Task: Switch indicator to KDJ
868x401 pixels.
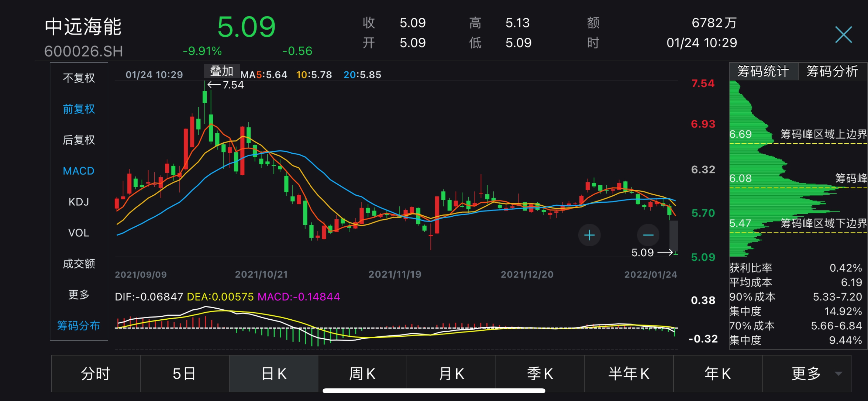Action: [x=79, y=202]
